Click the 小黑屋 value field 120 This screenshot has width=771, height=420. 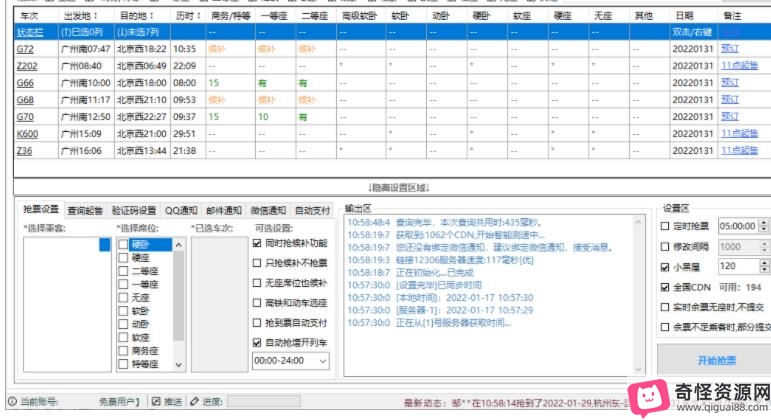[739, 267]
